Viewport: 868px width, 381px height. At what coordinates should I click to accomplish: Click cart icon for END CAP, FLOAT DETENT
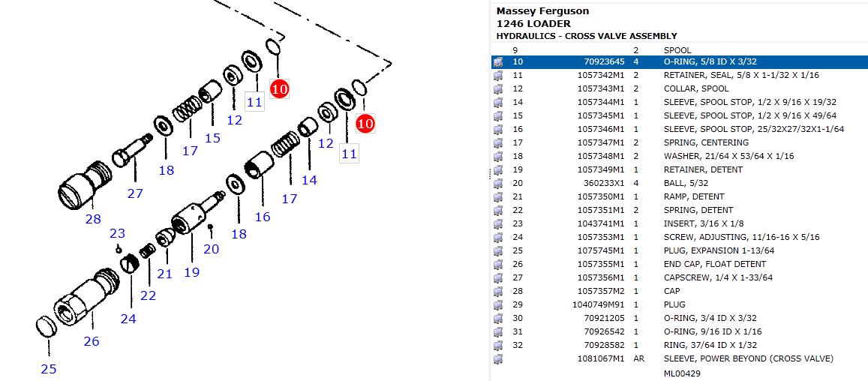(x=497, y=264)
